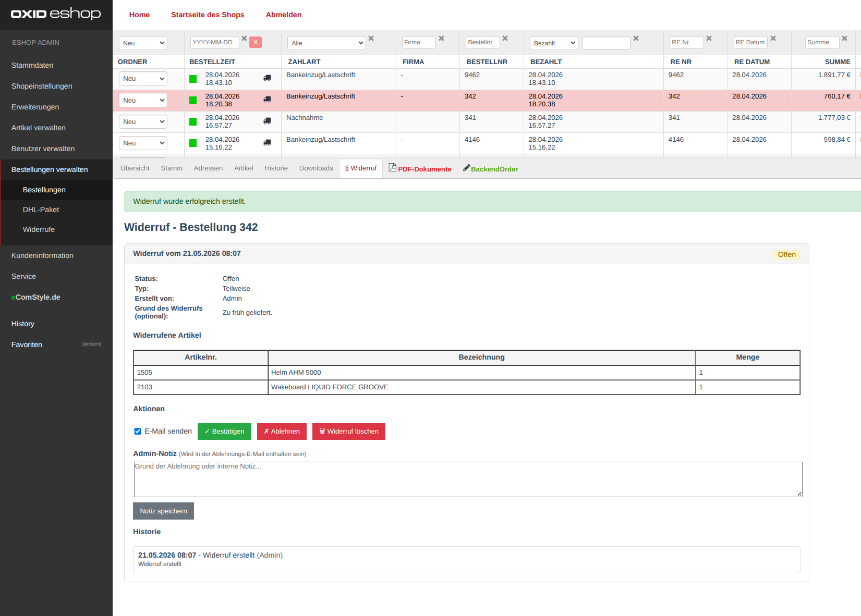861x616 pixels.
Task: Click the truck icon for order 9462
Action: pos(267,78)
